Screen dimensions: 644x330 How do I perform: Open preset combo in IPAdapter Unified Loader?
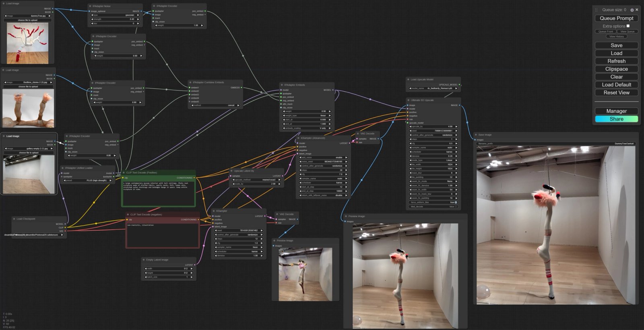click(88, 180)
